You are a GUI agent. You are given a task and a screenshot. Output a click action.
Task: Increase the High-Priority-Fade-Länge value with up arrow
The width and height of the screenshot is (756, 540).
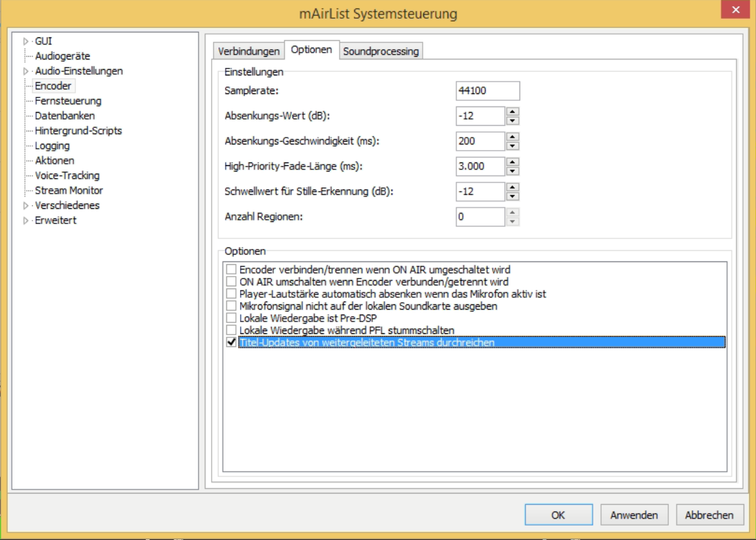512,162
